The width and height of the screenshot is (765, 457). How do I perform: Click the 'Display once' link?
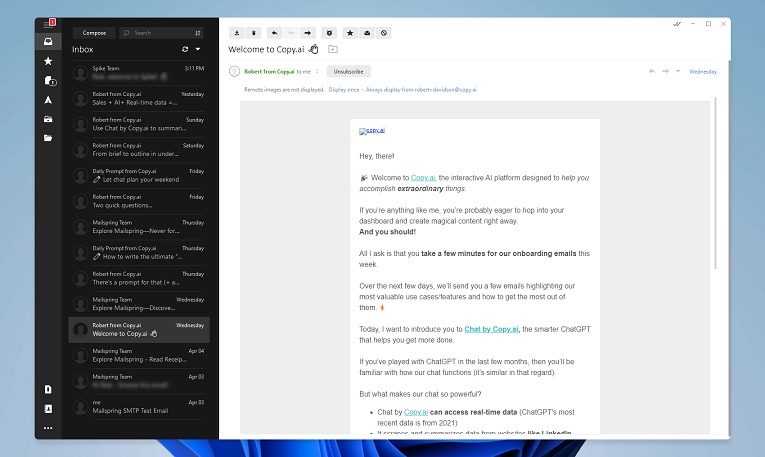(x=344, y=90)
